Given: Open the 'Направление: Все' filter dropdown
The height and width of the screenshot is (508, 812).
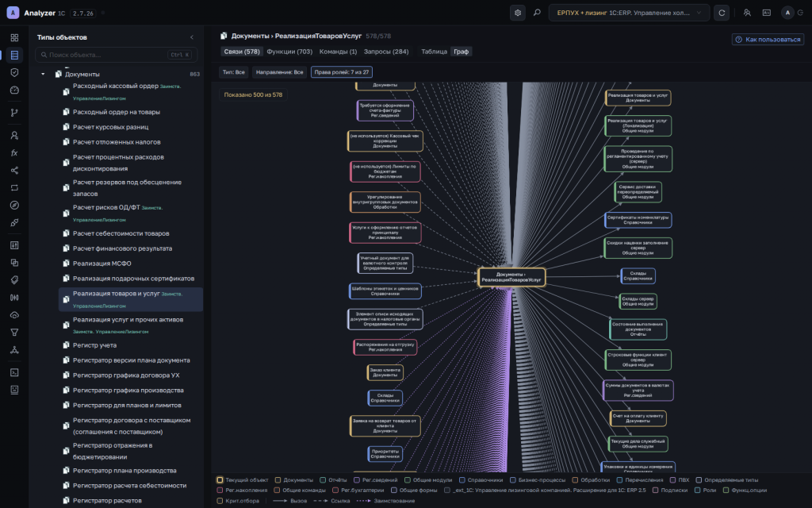Looking at the screenshot, I should pyautogui.click(x=280, y=72).
